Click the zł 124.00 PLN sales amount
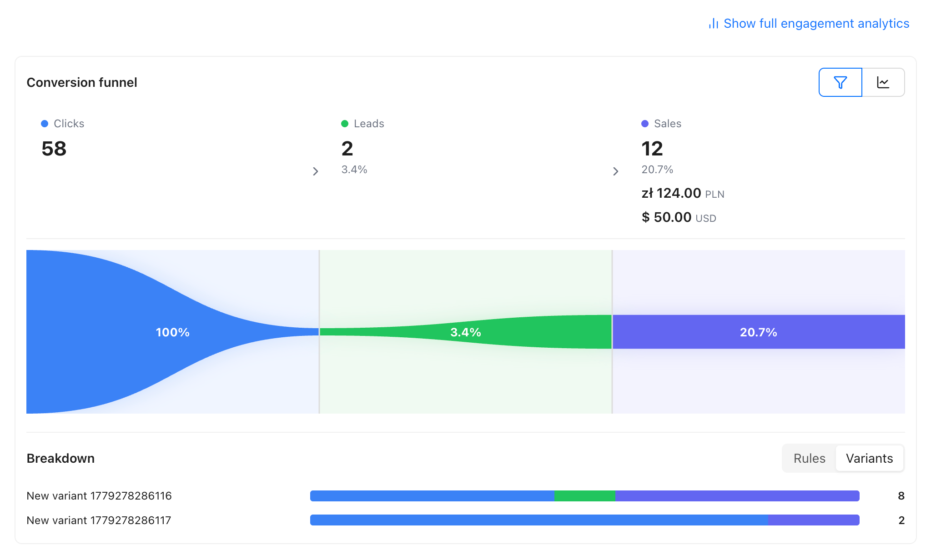 [x=683, y=193]
